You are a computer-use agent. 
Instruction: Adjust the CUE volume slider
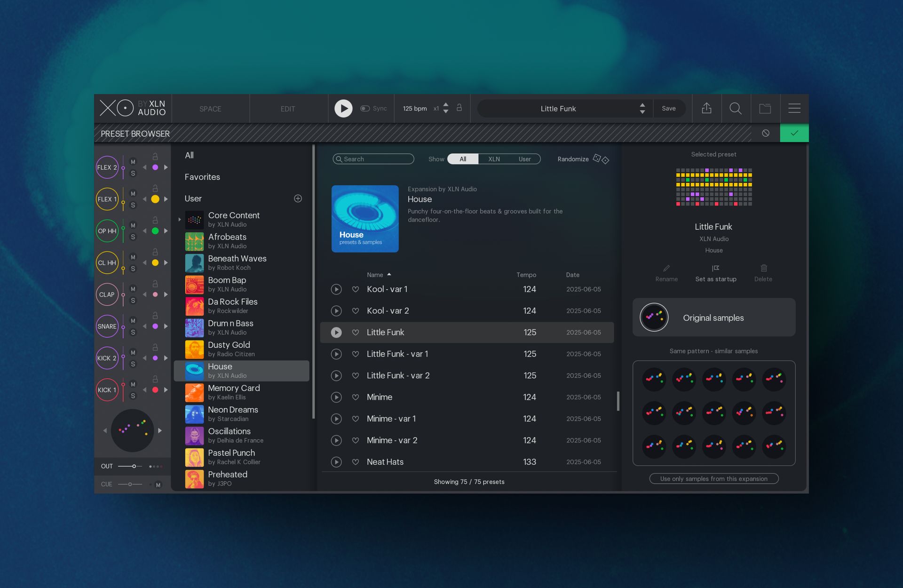[x=130, y=484]
